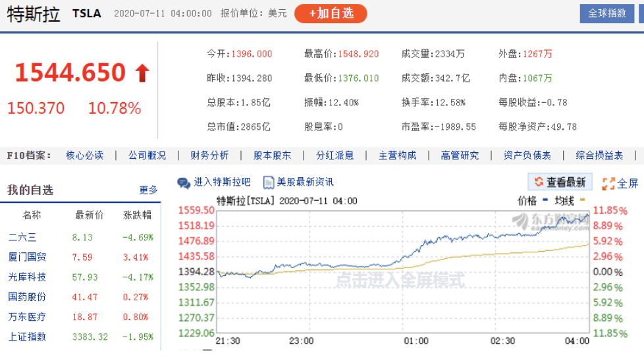Click the blue 价格 price line legend swatch
Viewport: 644px width, 357px height.
(545, 200)
